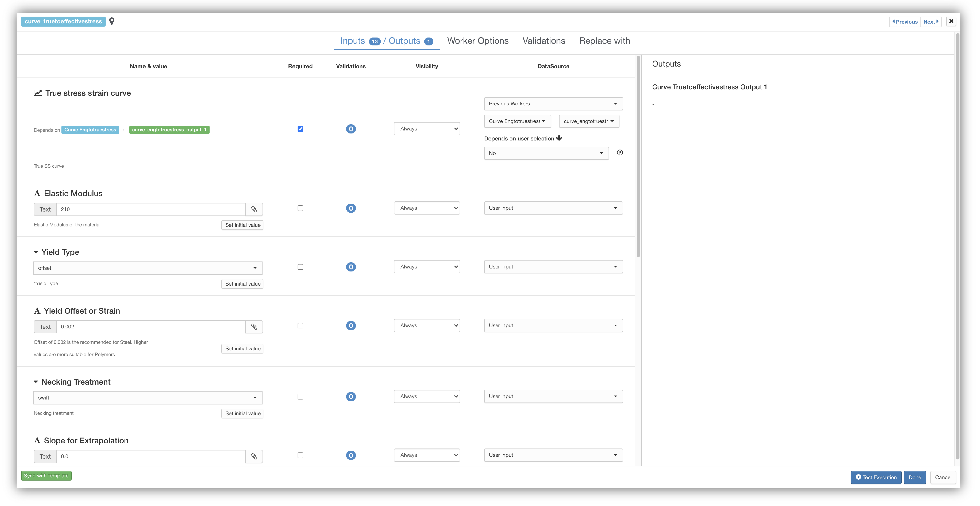Set initial value for Elastic Modulus
The width and height of the screenshot is (980, 506).
click(x=242, y=225)
